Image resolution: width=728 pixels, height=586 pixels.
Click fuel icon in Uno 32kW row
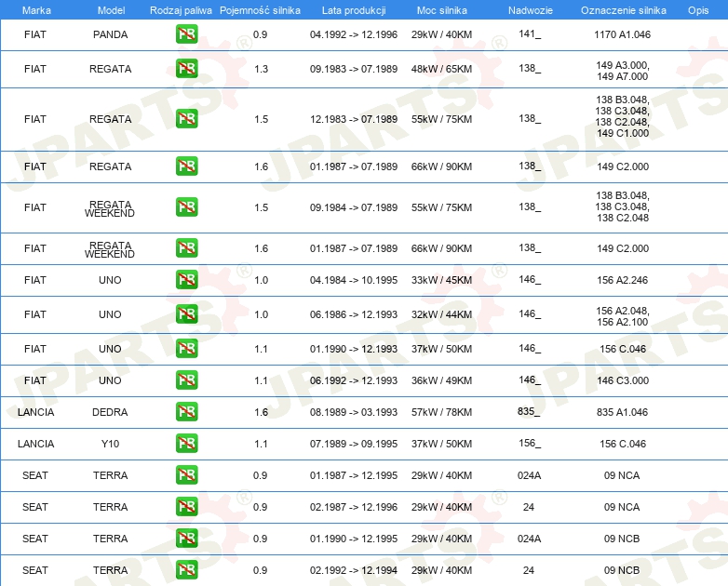click(x=186, y=314)
